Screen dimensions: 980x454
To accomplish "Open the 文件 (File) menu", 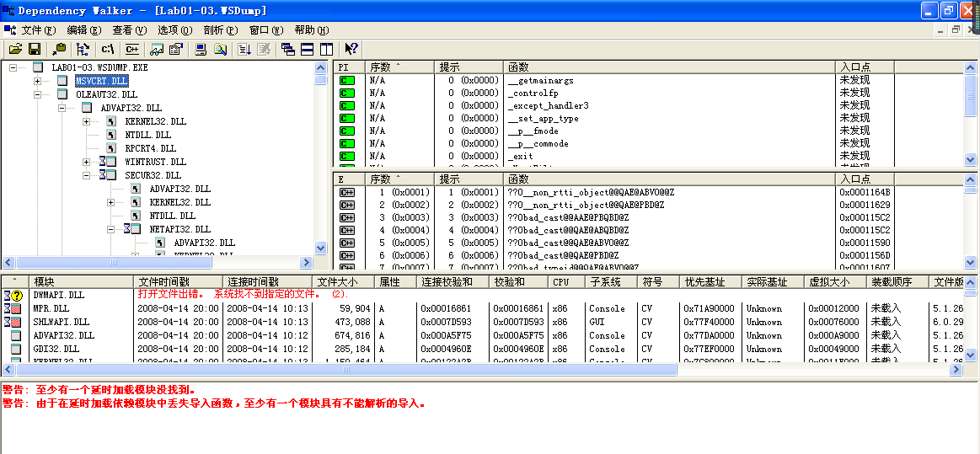I will [x=39, y=30].
